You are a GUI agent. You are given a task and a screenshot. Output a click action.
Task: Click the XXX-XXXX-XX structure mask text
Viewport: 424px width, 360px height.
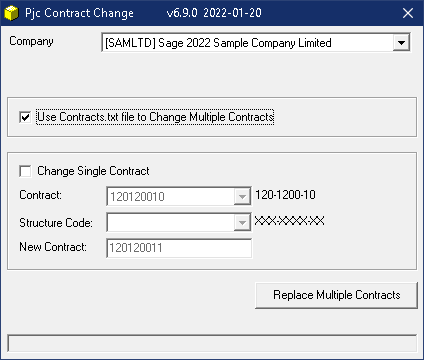click(x=289, y=221)
